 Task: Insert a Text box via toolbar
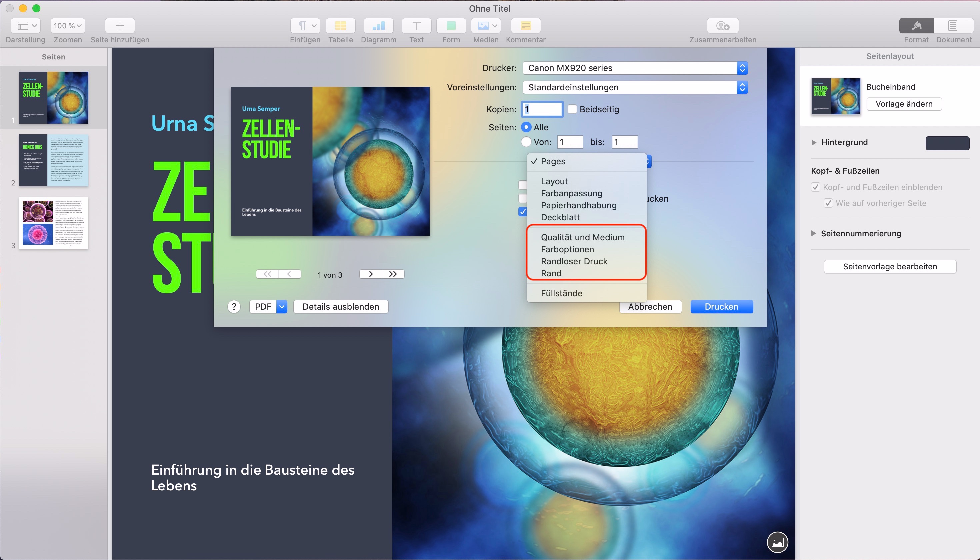pos(416,26)
